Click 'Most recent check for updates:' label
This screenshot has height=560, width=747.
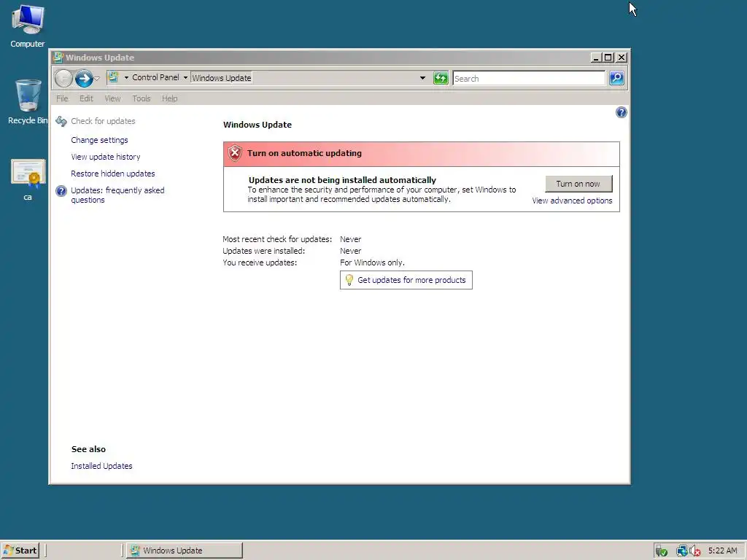[277, 239]
